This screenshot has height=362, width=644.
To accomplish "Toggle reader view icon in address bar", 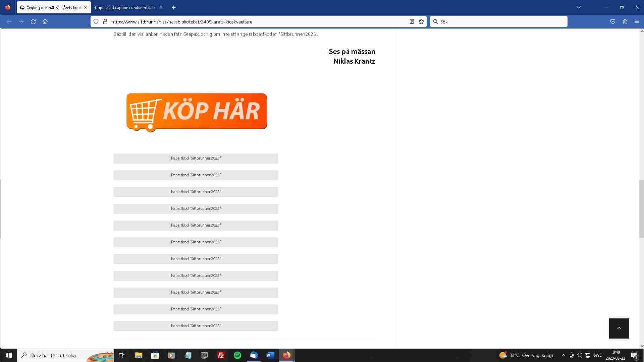I will click(412, 22).
